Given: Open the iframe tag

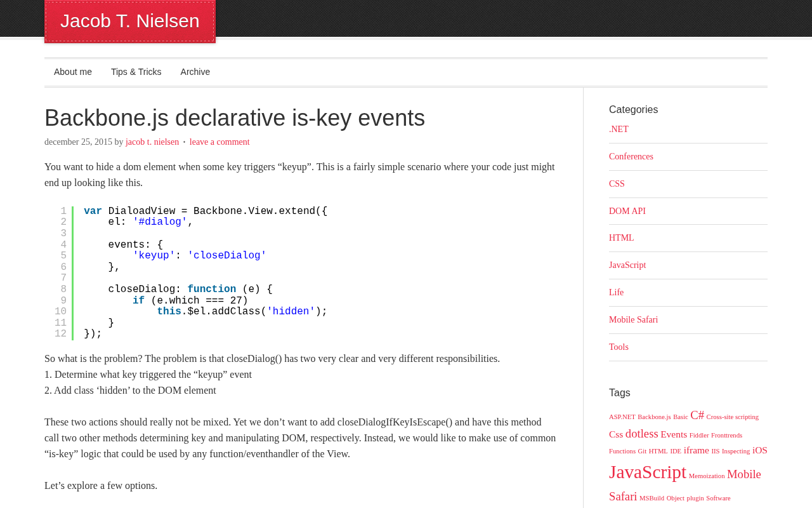Looking at the screenshot, I should (x=696, y=450).
